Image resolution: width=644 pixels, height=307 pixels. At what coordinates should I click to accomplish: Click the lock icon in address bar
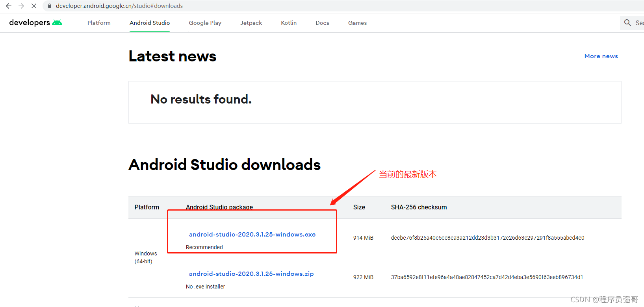point(50,6)
